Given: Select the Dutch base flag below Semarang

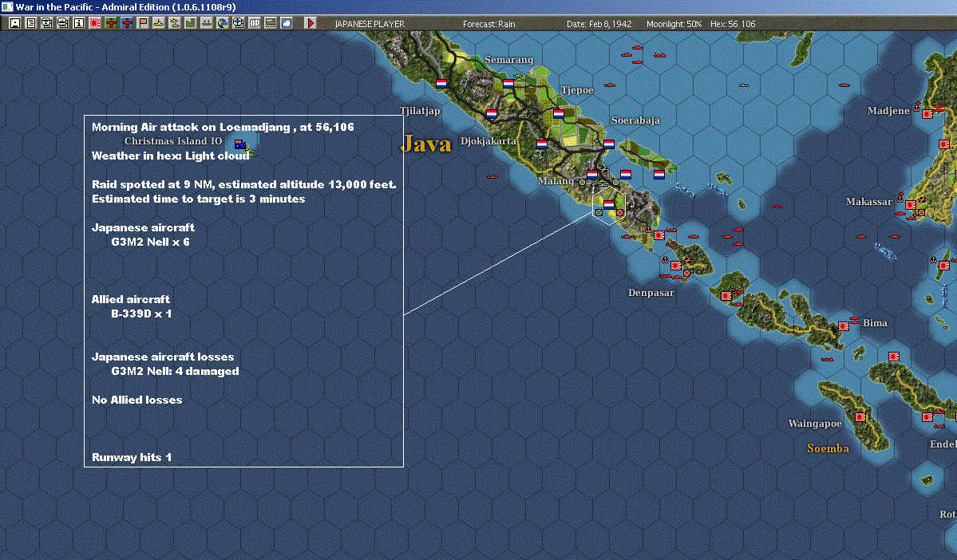Looking at the screenshot, I should click(x=508, y=84).
